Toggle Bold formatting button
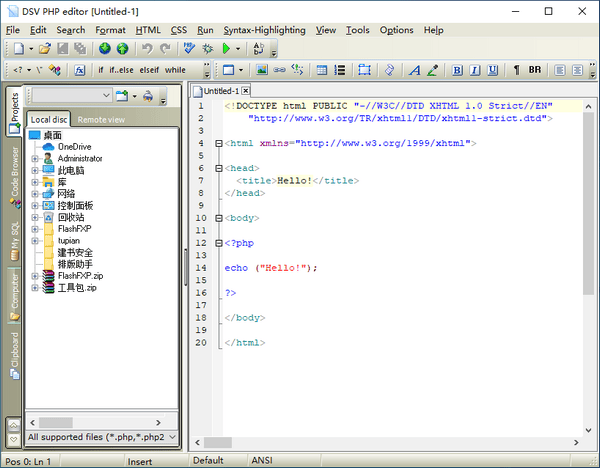 tap(456, 70)
